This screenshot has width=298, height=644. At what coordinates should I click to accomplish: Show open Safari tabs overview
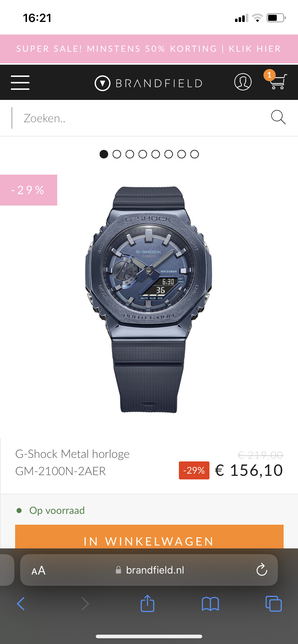[x=274, y=603]
